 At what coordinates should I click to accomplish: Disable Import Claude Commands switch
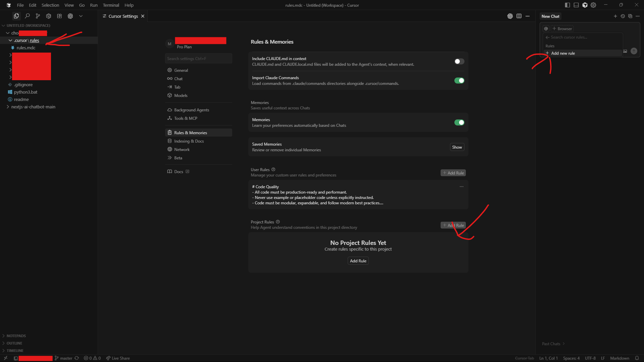click(459, 81)
